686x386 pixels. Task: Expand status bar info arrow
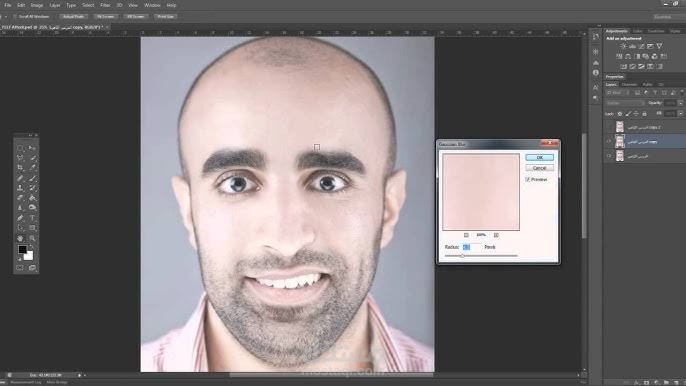pyautogui.click(x=80, y=375)
